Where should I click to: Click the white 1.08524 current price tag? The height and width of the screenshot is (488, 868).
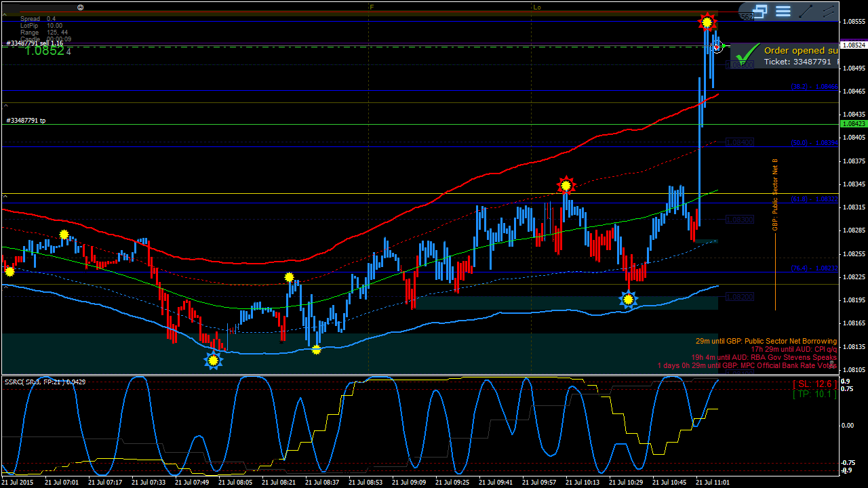(x=854, y=45)
